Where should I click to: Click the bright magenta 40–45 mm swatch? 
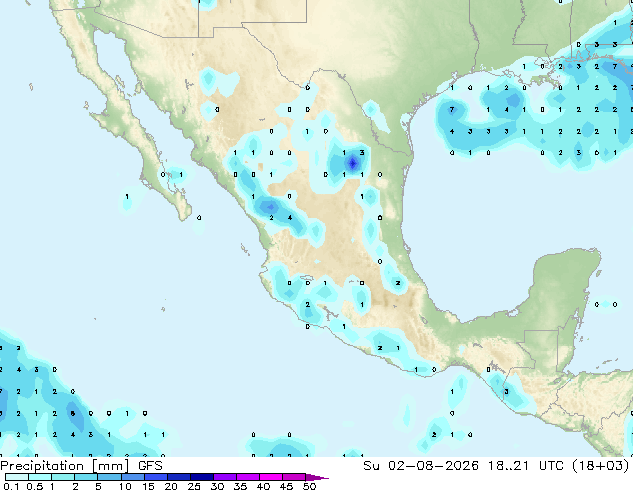[x=271, y=477]
